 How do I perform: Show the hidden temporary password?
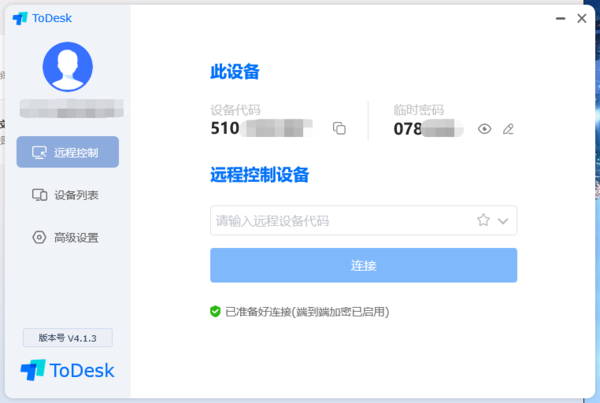point(485,128)
